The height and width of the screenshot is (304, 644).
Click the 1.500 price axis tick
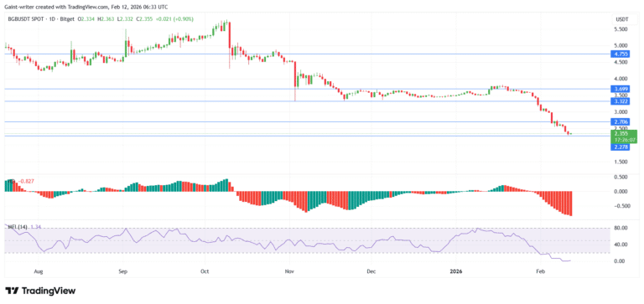coord(621,162)
